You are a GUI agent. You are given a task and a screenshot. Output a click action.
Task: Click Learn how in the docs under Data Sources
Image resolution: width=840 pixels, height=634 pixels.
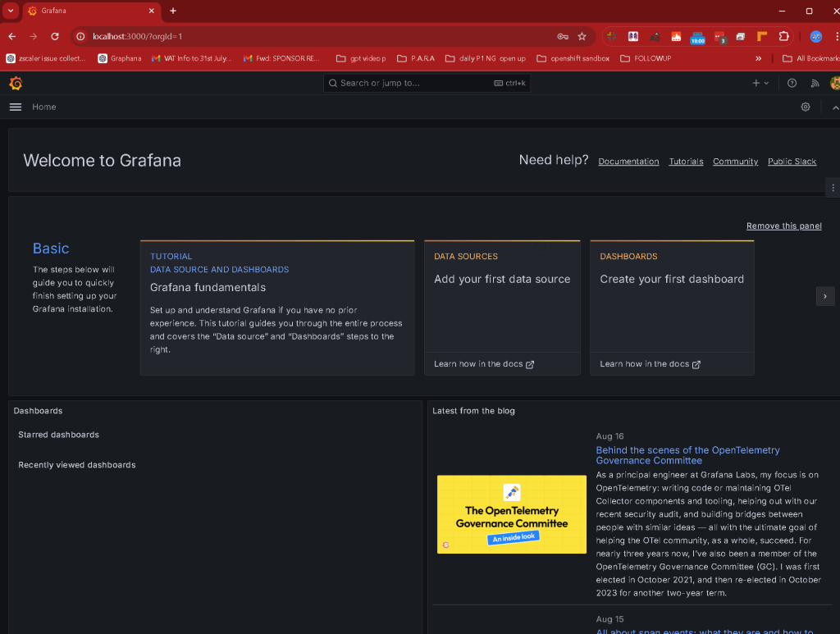pos(484,364)
